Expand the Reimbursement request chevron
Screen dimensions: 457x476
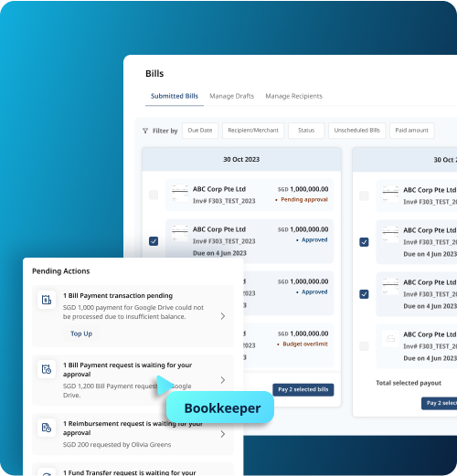pyautogui.click(x=223, y=434)
